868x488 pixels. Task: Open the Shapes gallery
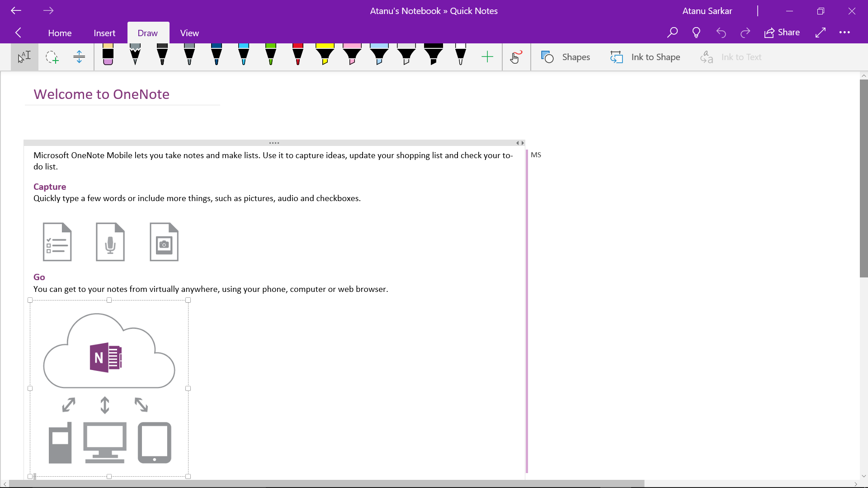point(566,57)
